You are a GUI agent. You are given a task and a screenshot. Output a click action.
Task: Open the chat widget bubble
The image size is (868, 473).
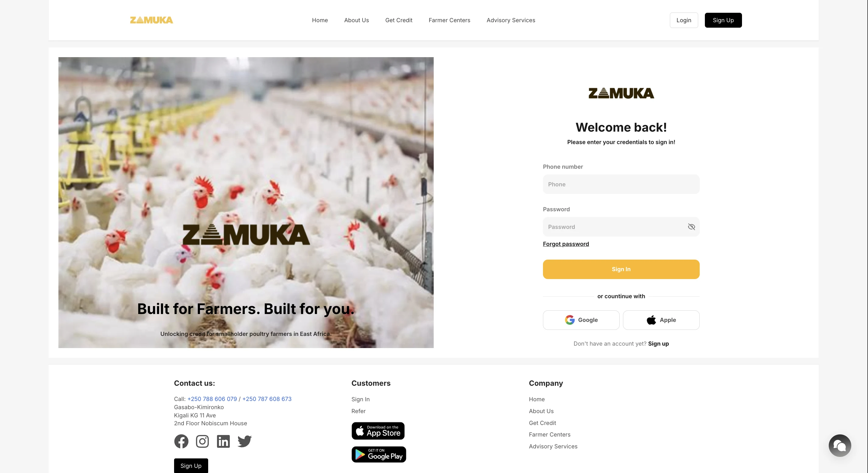tap(840, 446)
